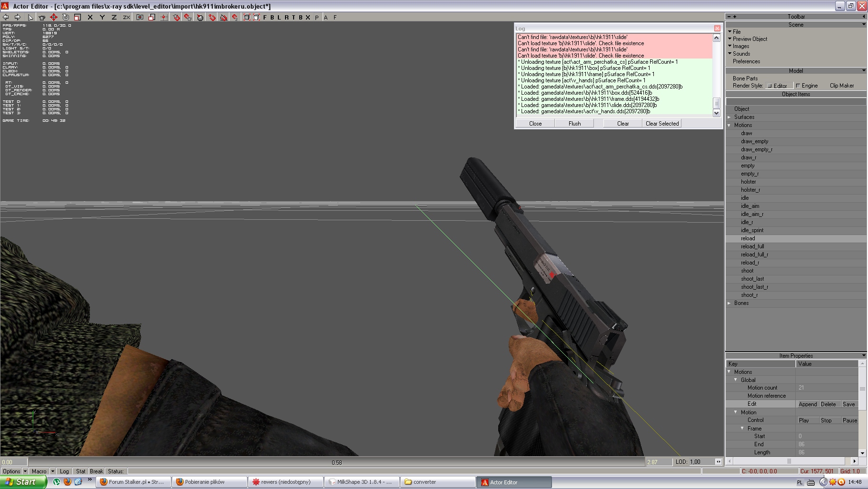The height and width of the screenshot is (489, 868).
Task: Click the object snap magnet icon
Action: 176,17
